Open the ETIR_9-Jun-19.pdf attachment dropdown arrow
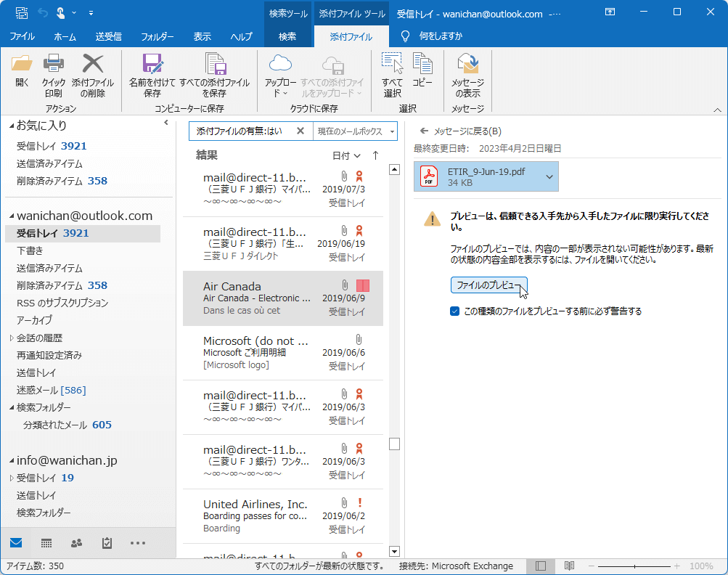This screenshot has height=575, width=728. click(x=549, y=176)
